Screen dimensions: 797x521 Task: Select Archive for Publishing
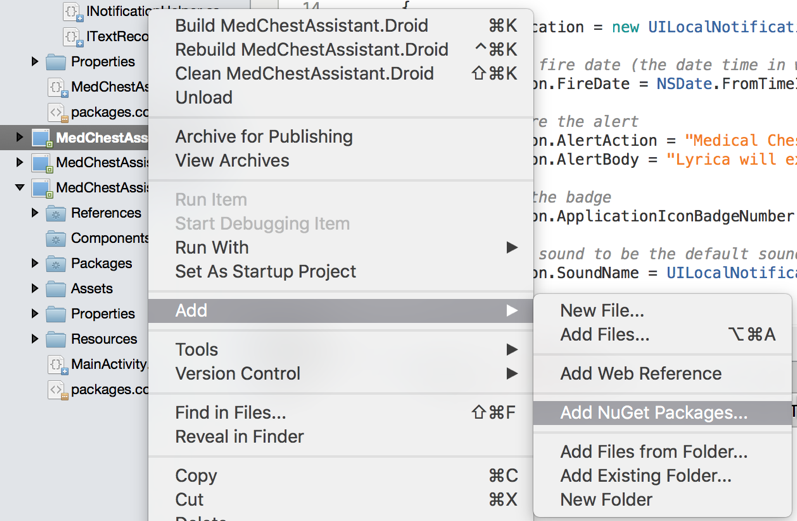[x=263, y=136]
